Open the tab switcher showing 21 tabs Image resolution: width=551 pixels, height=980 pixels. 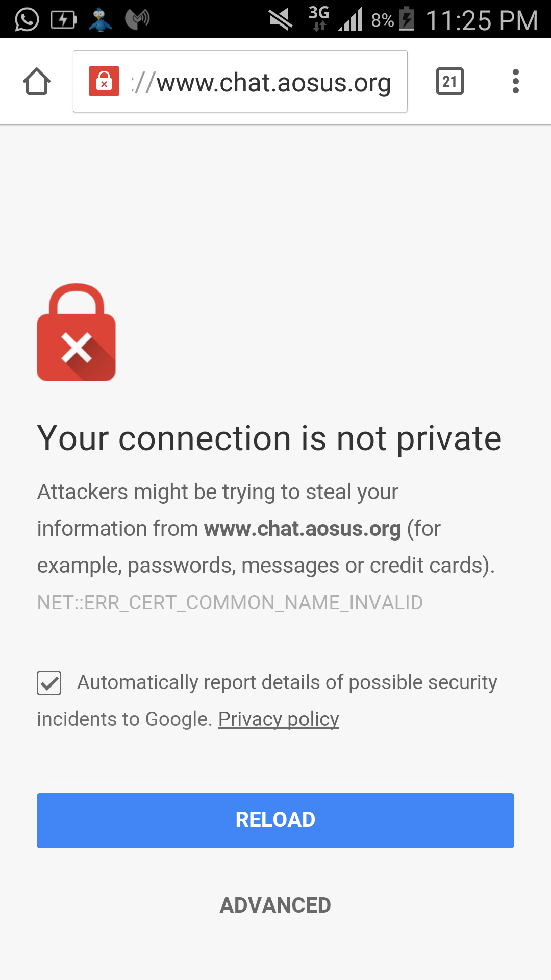coord(449,81)
